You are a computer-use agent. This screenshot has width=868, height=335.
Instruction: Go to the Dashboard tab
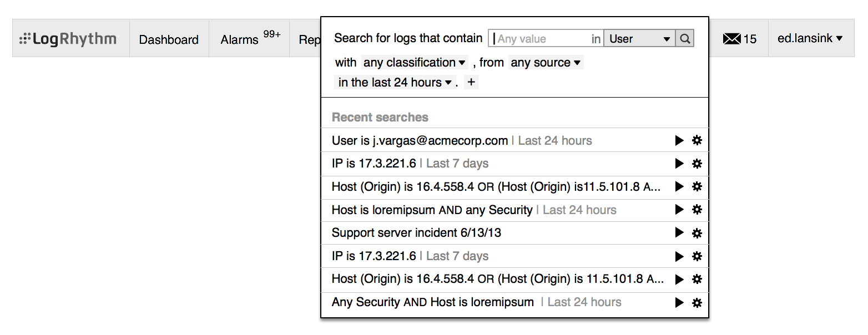[169, 39]
